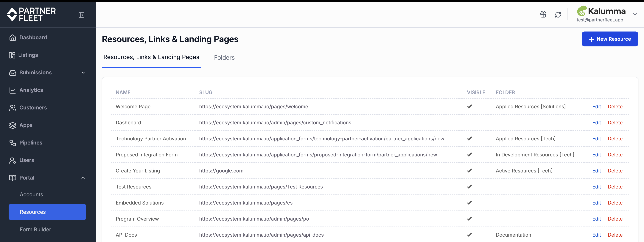The width and height of the screenshot is (644, 242).
Task: Create a New Resource
Action: [610, 39]
